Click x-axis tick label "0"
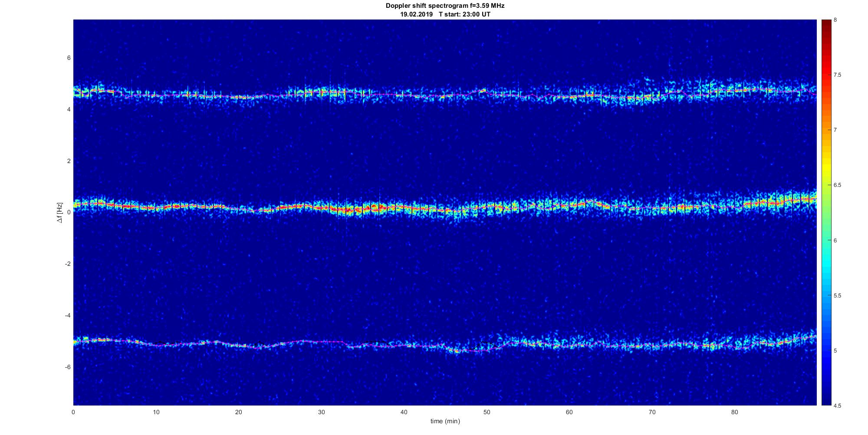868x435 pixels. [73, 412]
